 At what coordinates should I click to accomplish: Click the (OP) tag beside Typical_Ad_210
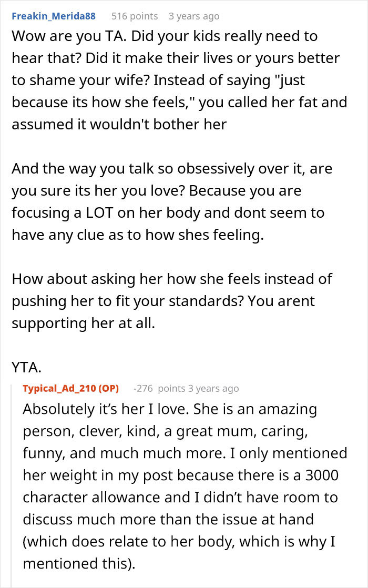(107, 389)
